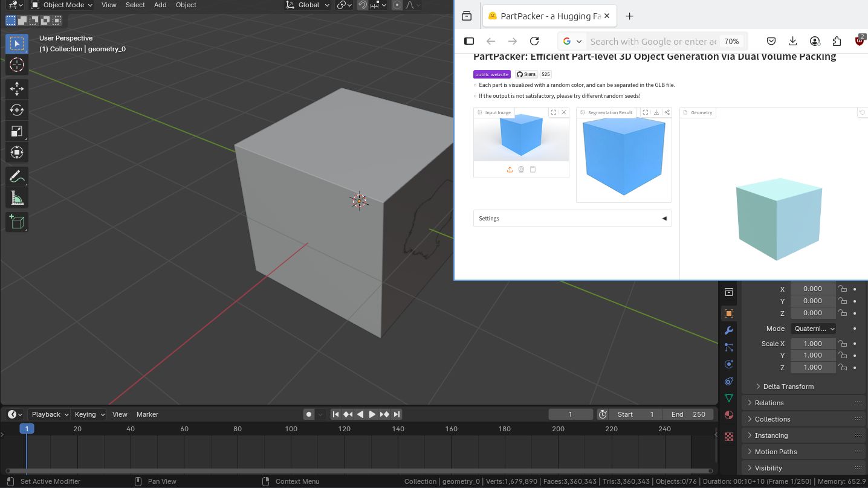
Task: Select the Select Box tool
Action: click(17, 43)
